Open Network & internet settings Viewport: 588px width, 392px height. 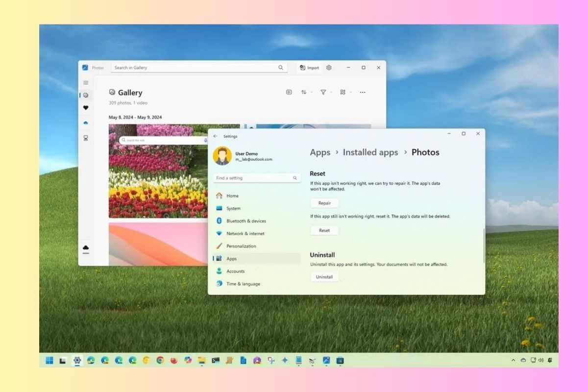(x=257, y=234)
